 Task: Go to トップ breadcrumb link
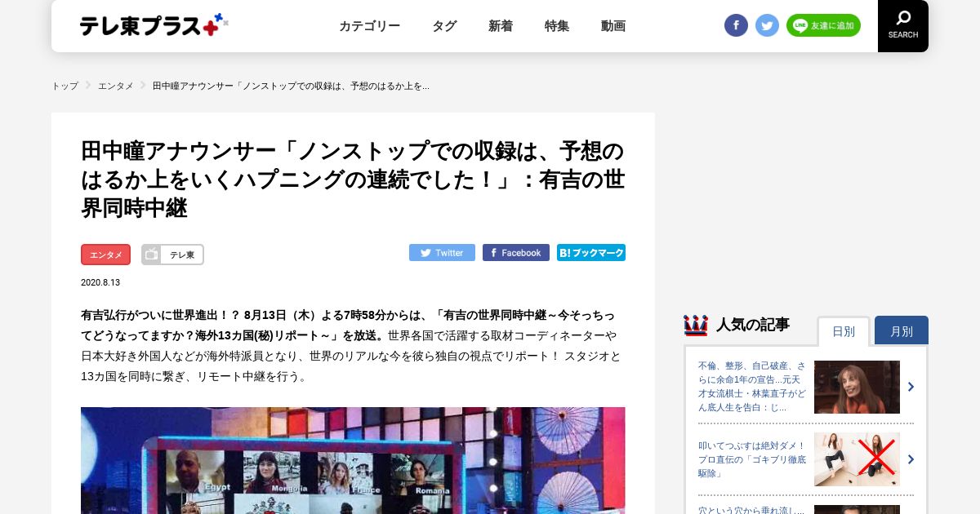(x=65, y=86)
